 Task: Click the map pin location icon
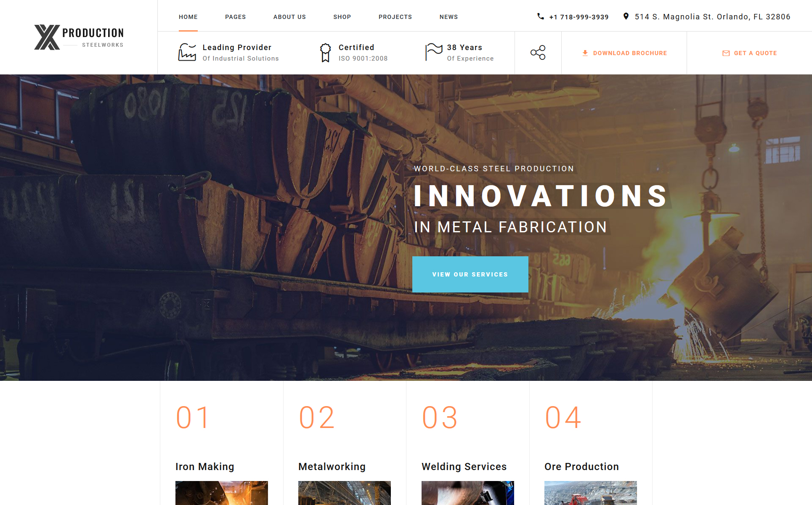[x=626, y=16]
